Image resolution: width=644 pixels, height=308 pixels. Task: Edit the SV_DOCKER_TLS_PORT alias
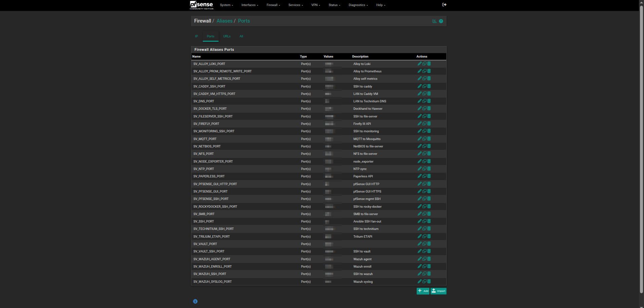pyautogui.click(x=419, y=108)
